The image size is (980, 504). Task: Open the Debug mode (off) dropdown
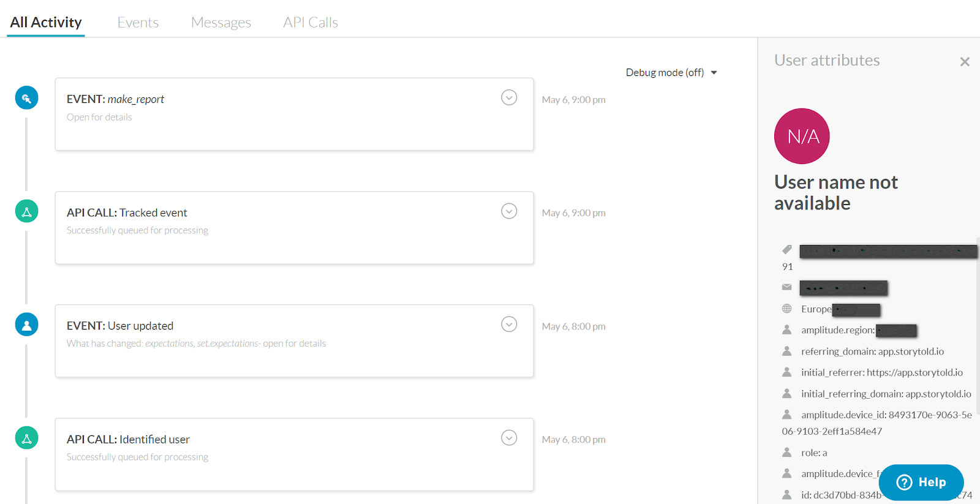pyautogui.click(x=671, y=72)
